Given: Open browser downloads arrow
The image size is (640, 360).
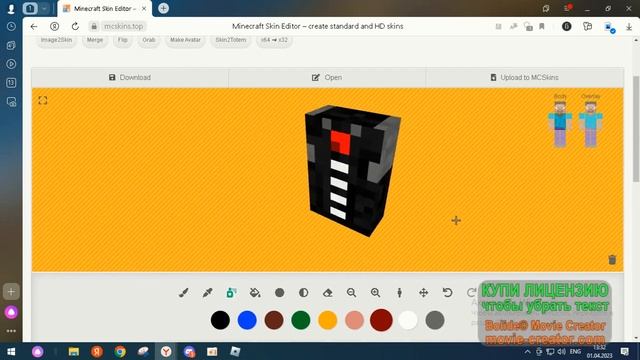Looking at the screenshot, I should coord(629,27).
